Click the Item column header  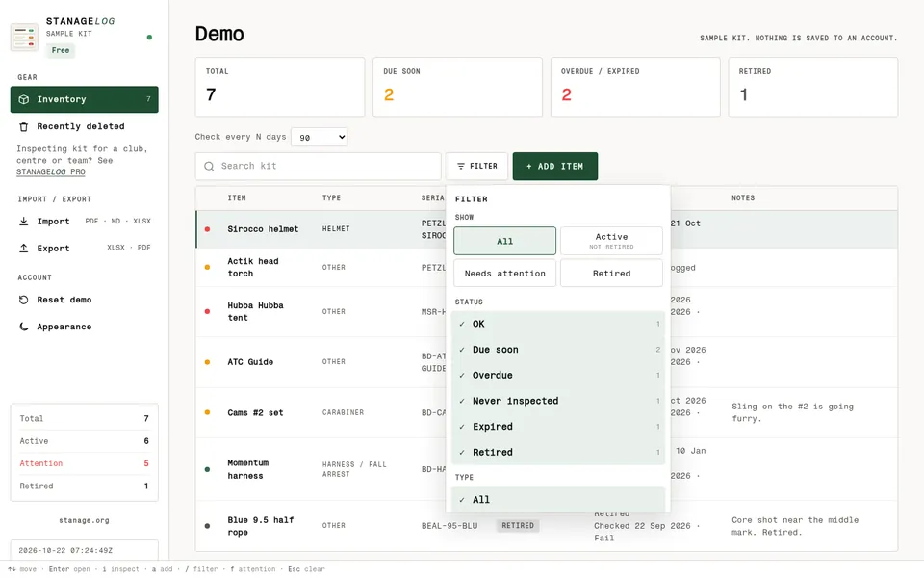[237, 198]
